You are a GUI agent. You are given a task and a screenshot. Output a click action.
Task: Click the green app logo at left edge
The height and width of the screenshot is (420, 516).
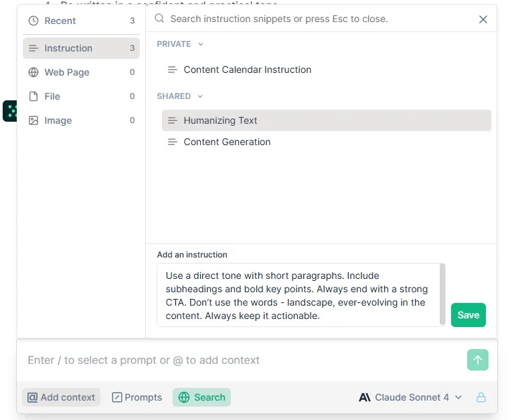(x=9, y=110)
